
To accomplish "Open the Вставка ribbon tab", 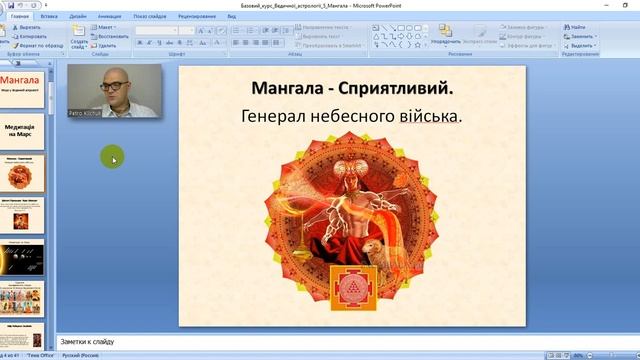I will click(x=49, y=16).
